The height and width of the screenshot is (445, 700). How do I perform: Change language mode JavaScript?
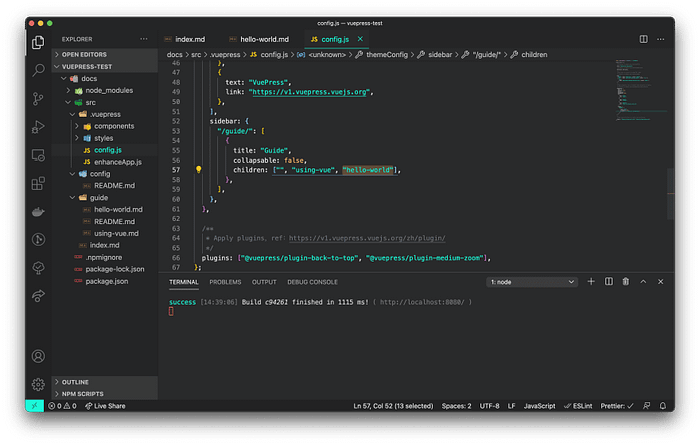[x=539, y=406]
